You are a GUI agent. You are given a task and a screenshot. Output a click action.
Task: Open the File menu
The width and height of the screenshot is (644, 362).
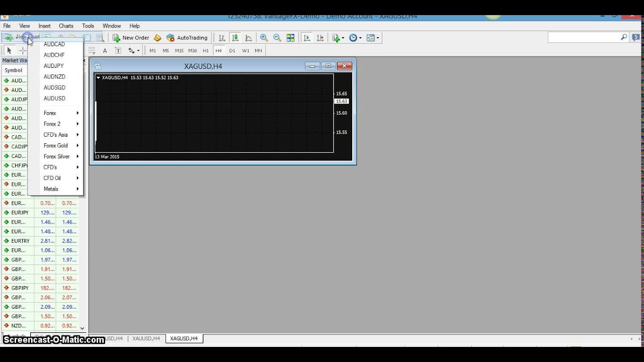tap(7, 26)
